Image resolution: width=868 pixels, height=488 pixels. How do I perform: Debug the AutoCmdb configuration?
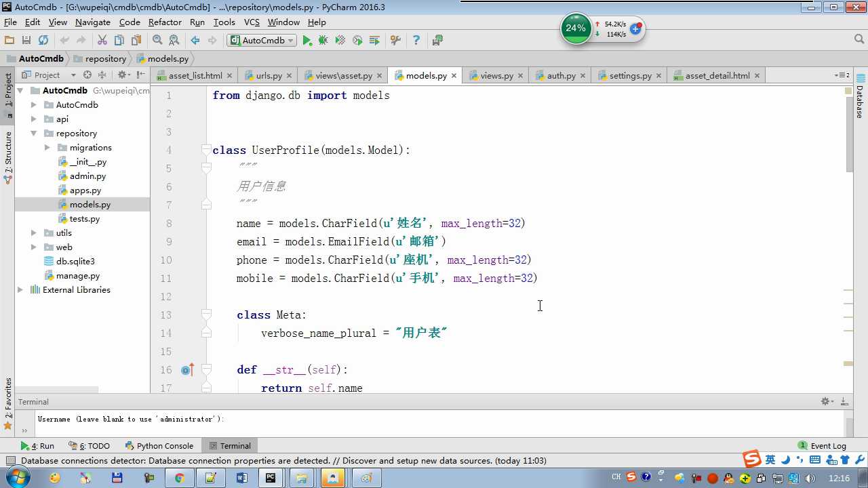pyautogui.click(x=323, y=41)
